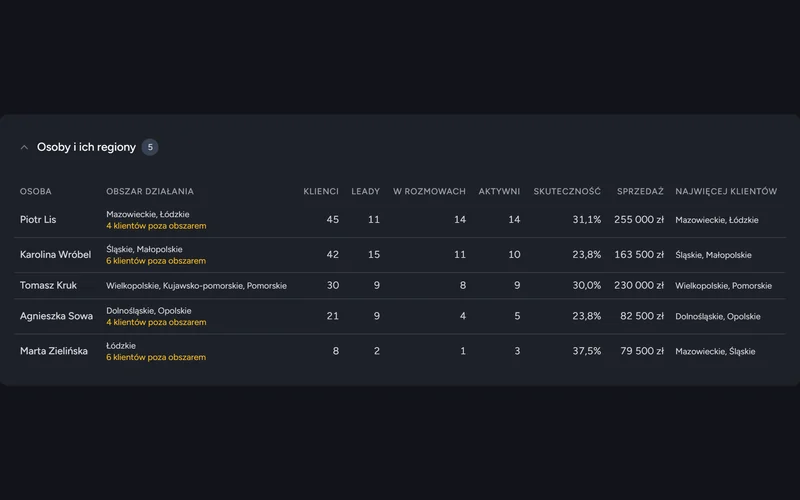Sort by the OSOBA column header
Viewport: 800px width, 500px height.
point(36,191)
